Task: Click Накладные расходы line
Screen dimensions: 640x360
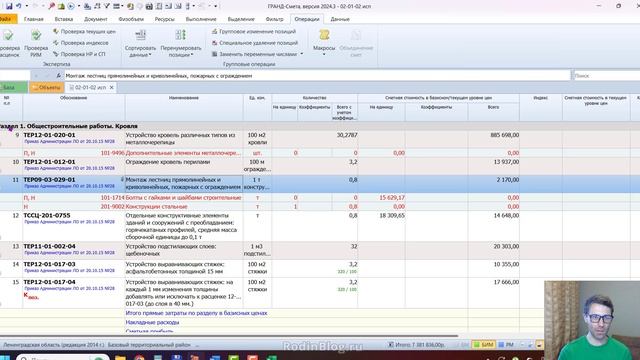Action: point(152,322)
